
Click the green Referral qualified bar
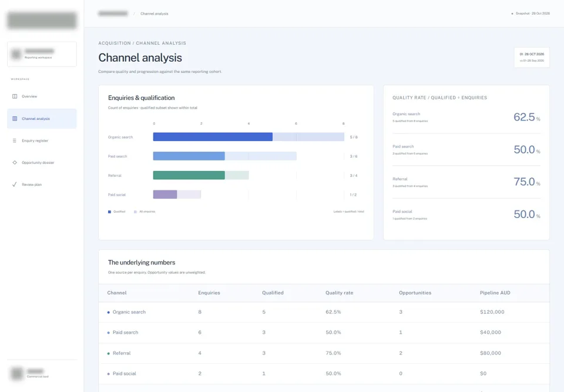pyautogui.click(x=189, y=175)
